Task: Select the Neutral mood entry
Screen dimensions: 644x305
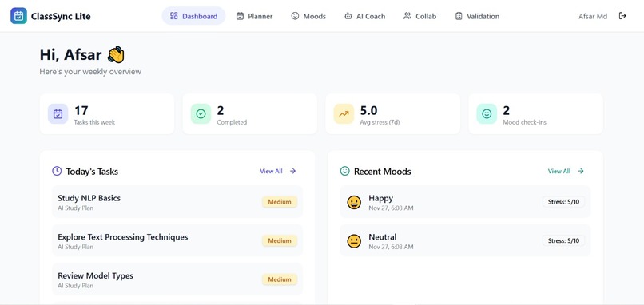Action: pos(465,240)
